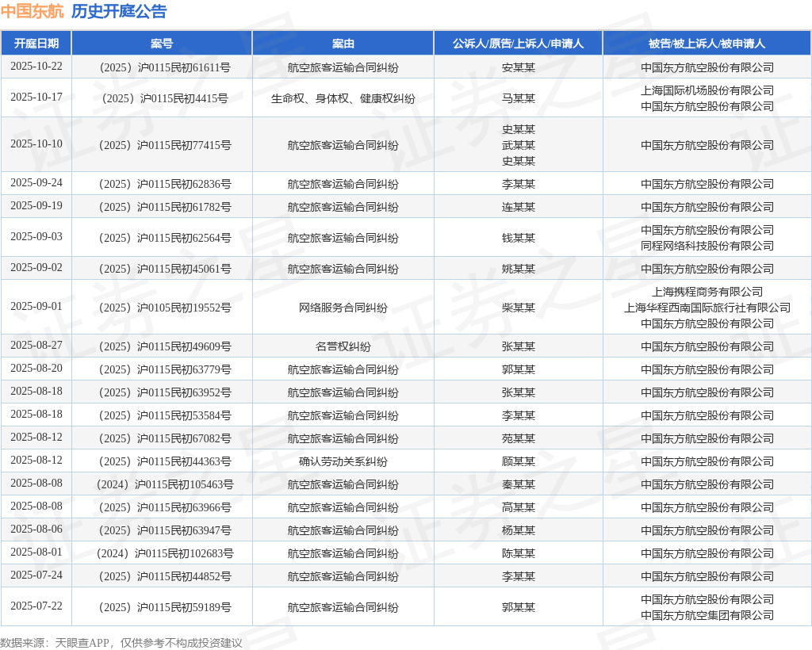Select the date cell 2025-10-22
Viewport: 812px width, 650px height.
click(x=36, y=67)
